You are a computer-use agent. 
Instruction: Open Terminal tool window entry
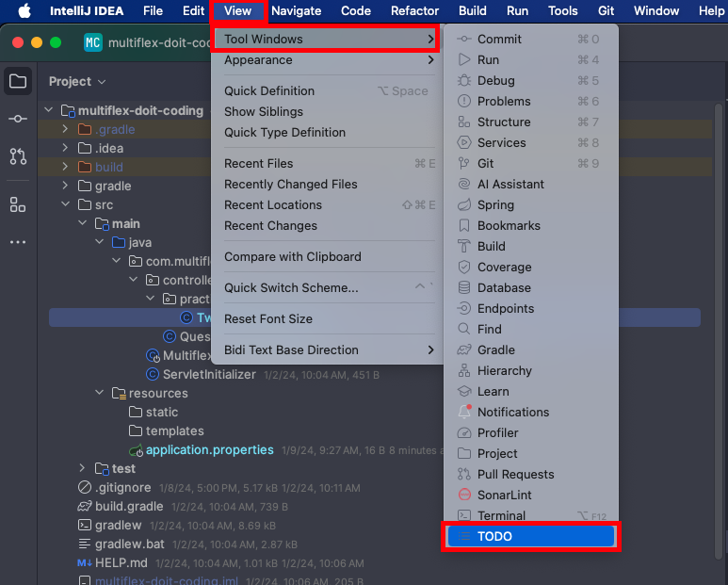pos(530,516)
